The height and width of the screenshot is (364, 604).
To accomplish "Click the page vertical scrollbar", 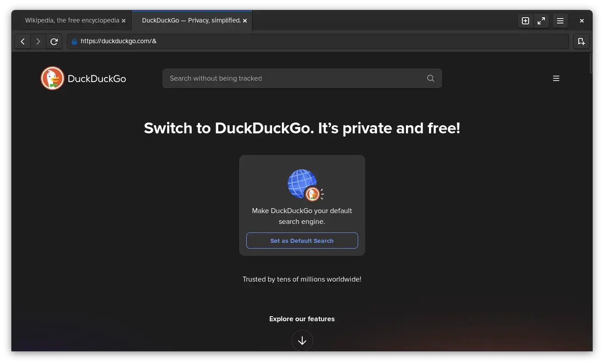I will 590,63.
